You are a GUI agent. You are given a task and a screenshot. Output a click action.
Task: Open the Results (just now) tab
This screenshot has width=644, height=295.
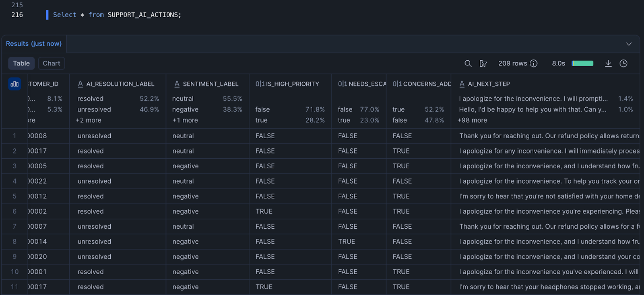pos(34,44)
